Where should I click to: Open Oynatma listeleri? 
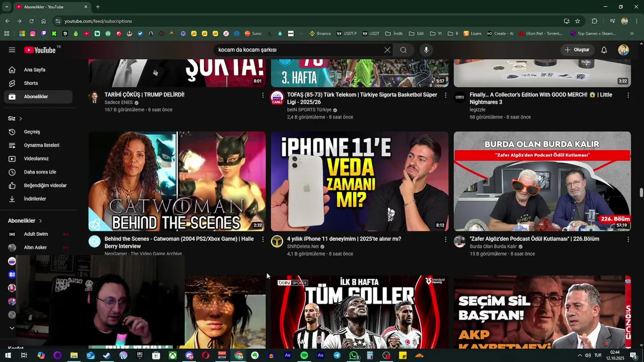pyautogui.click(x=38, y=145)
